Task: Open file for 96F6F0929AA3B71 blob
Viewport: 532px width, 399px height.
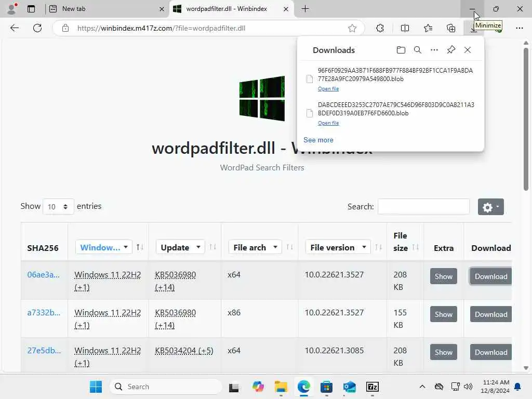Action: tap(328, 88)
